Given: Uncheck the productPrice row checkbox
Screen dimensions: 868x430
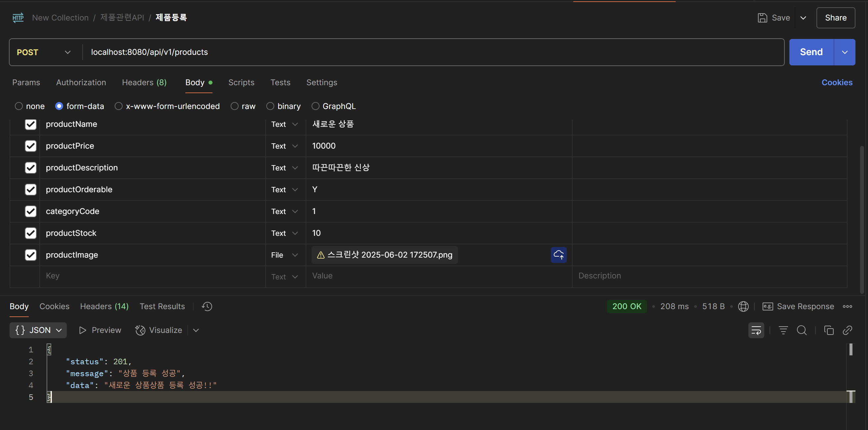Looking at the screenshot, I should [x=31, y=146].
